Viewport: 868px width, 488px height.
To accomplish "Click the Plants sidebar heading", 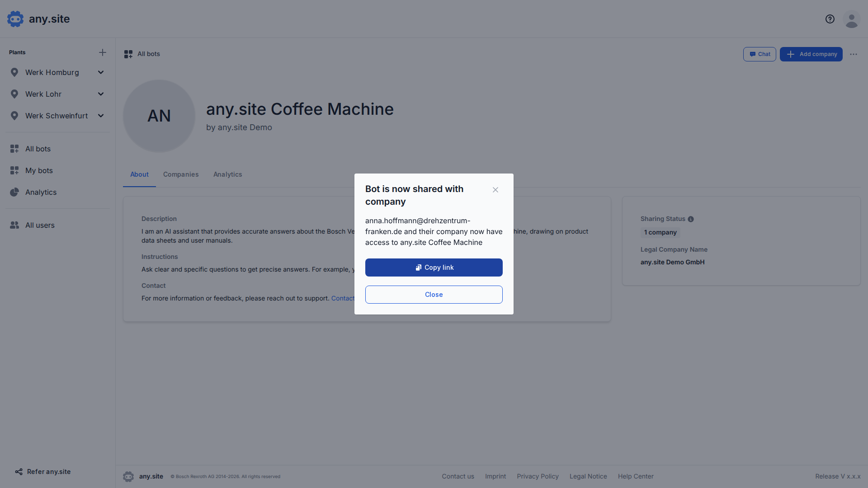I will (17, 52).
